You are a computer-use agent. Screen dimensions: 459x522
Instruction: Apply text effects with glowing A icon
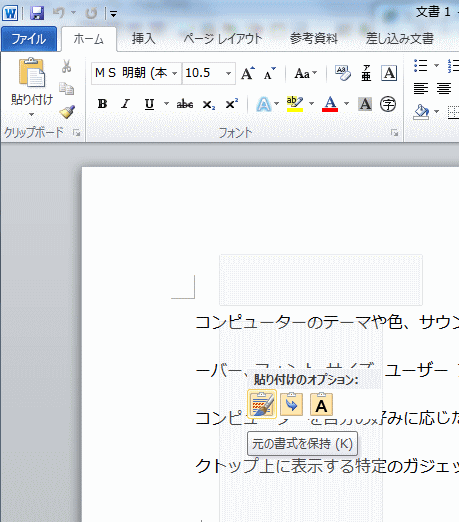tap(264, 104)
